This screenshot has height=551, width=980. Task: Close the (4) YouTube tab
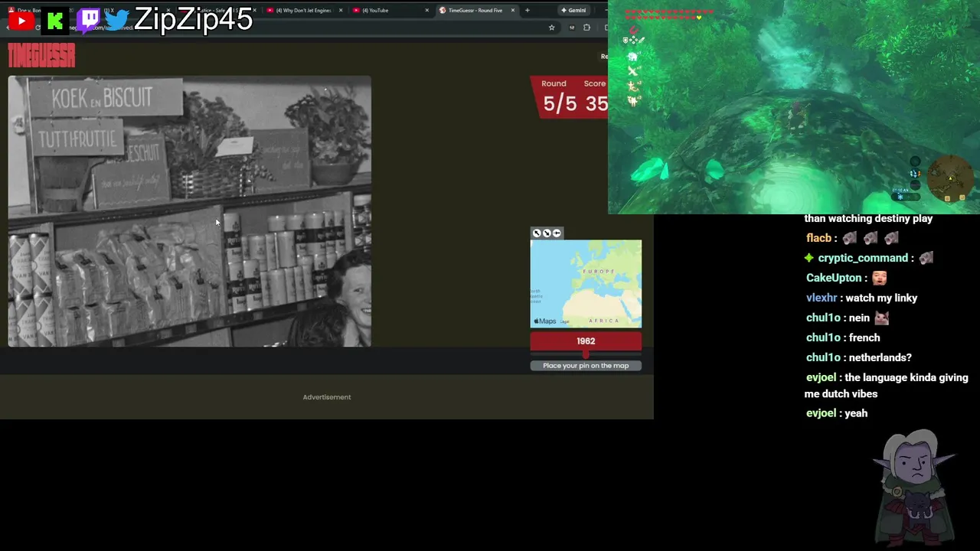pyautogui.click(x=426, y=10)
